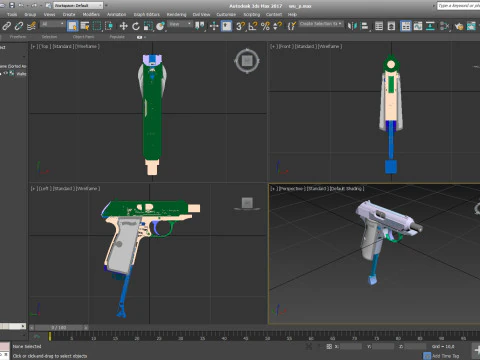Toggle the 3D Snaps button
Image resolution: width=480 pixels, height=360 pixels.
click(240, 26)
